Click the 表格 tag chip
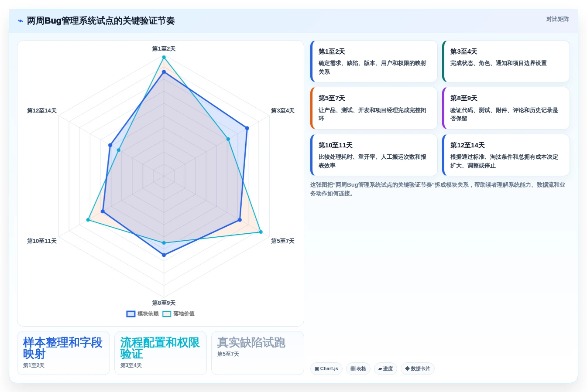Viewport: 587px width, 392px height. [x=358, y=368]
